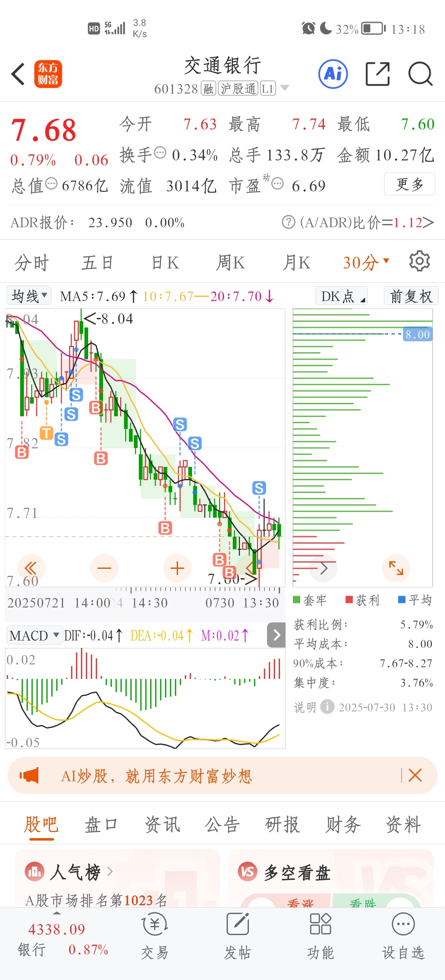Tap the 更多 button

[x=410, y=184]
